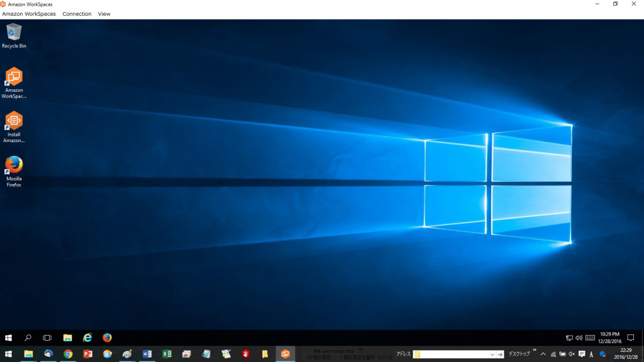Open the local clock showing 22:29
This screenshot has height=362, width=644.
tap(626, 354)
